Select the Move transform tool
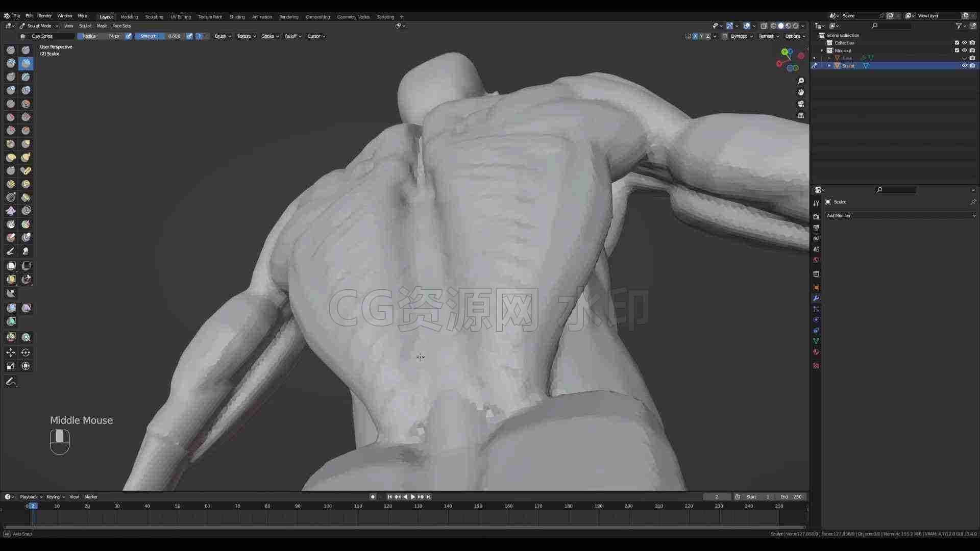Viewport: 980px width, 551px height. point(11,353)
